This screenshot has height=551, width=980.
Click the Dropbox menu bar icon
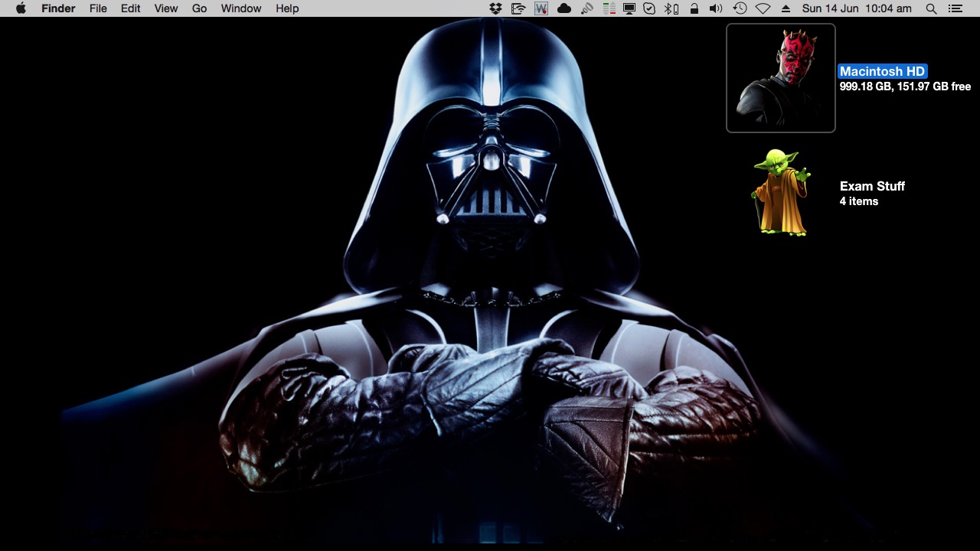tap(496, 8)
